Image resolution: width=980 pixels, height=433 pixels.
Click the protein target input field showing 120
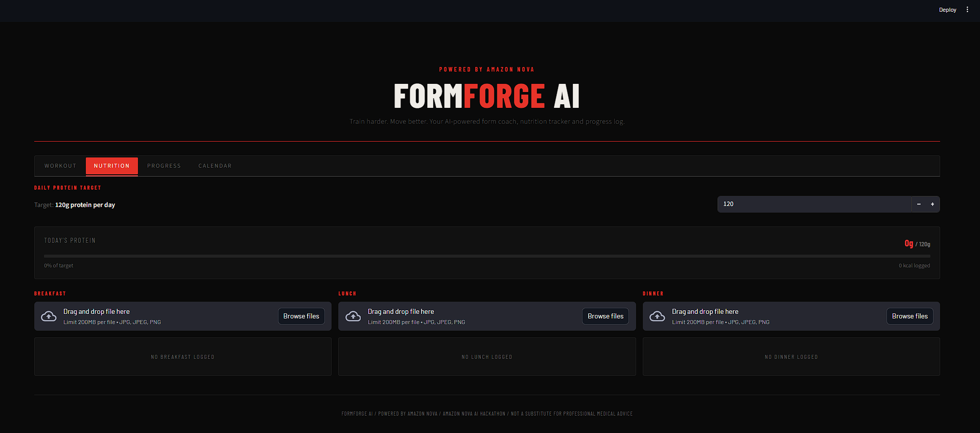tap(814, 204)
